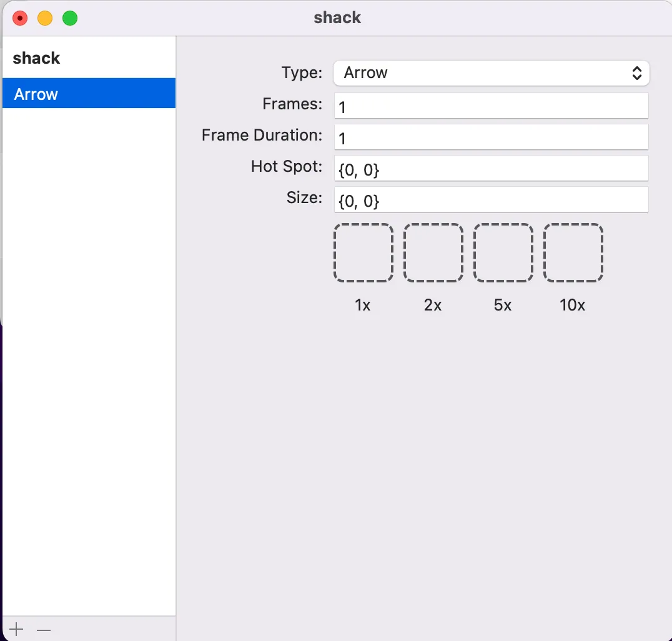Click the Frames input field
This screenshot has height=641, width=672.
pyautogui.click(x=491, y=106)
